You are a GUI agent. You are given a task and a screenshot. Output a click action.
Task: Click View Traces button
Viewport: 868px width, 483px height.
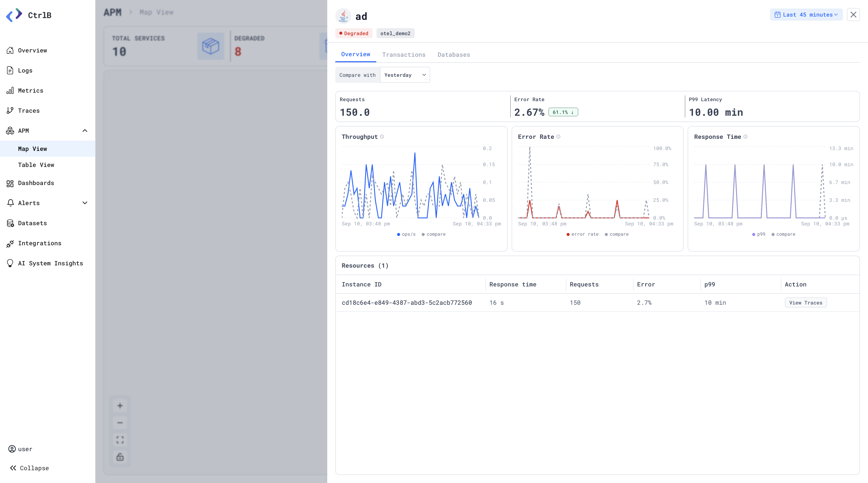[806, 303]
